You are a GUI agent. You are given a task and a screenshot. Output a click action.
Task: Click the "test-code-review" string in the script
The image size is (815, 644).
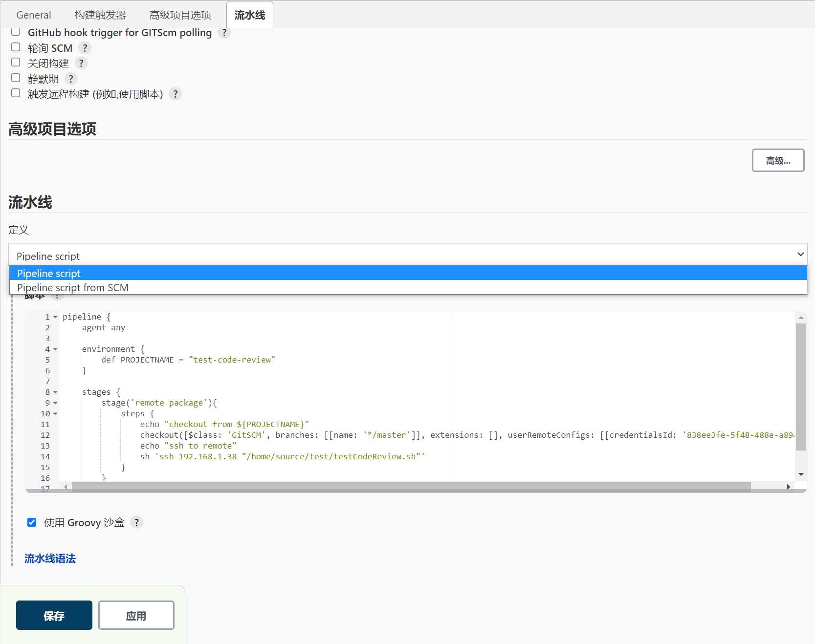pos(232,360)
